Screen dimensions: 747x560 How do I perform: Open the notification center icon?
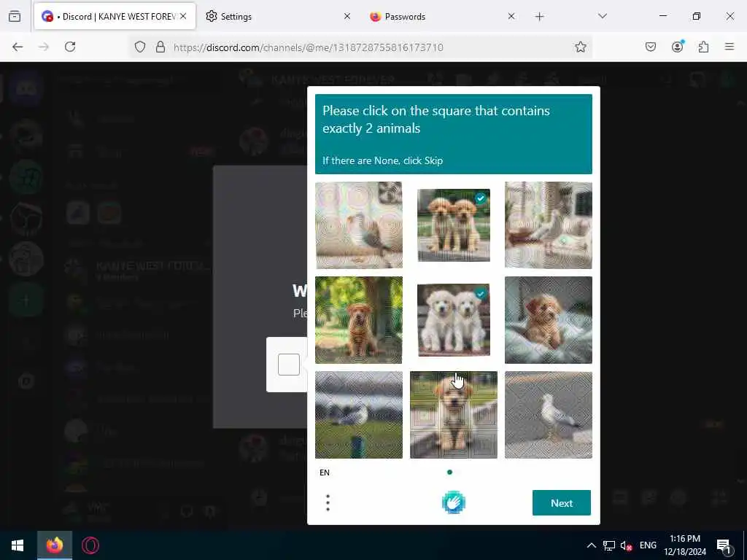724,545
